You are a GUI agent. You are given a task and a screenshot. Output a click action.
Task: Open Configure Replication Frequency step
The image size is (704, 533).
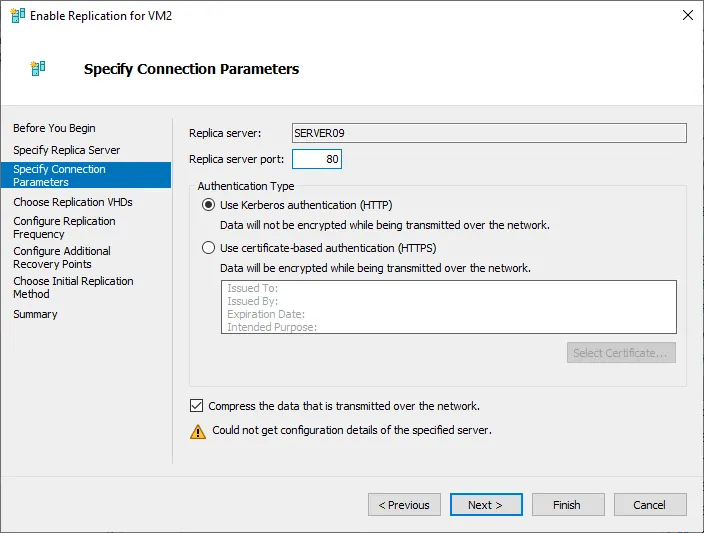64,227
